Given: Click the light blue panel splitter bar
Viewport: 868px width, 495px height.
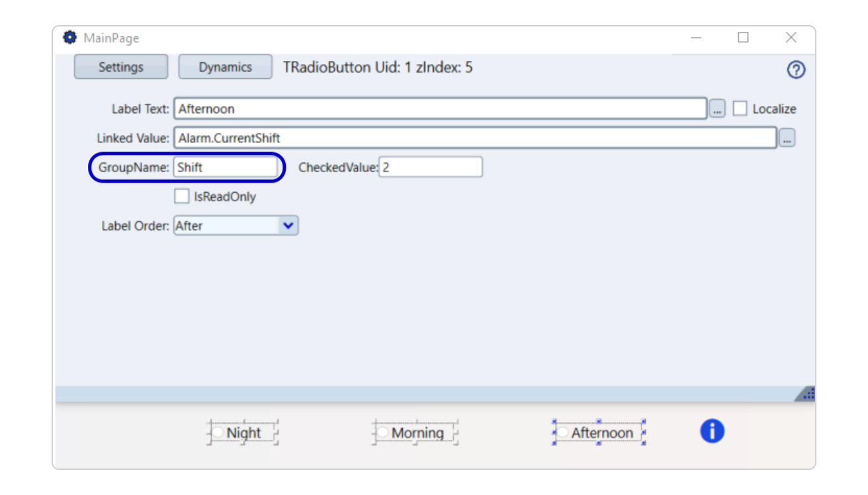Looking at the screenshot, I should click(423, 394).
